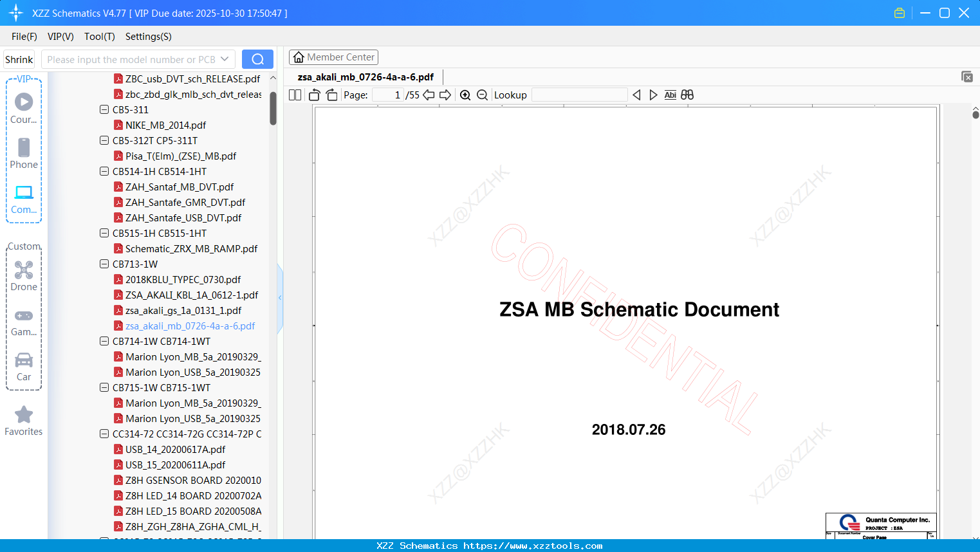Open USB_14_20200617A.pdf
Screen dimensions: 980x552
(x=170, y=449)
